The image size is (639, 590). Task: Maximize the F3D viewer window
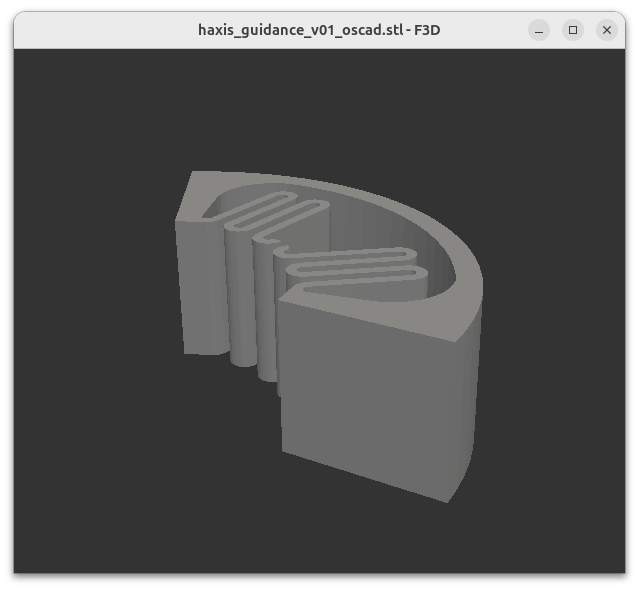point(573,30)
